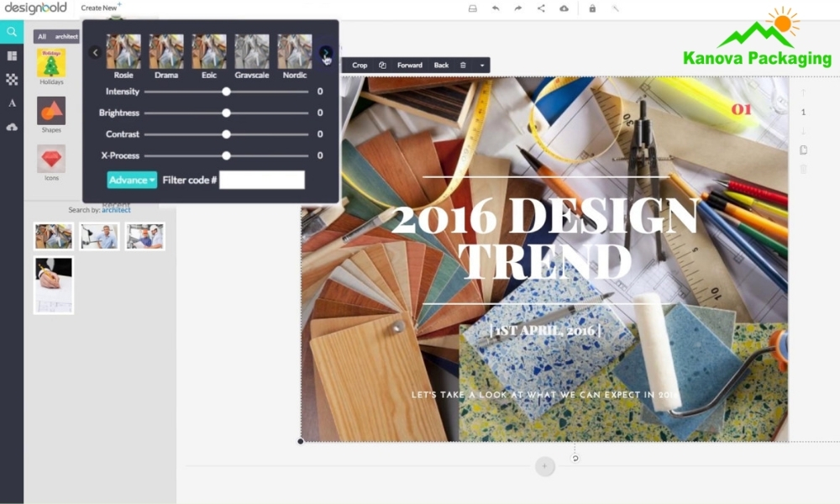Delete the image with the toolbar trash icon
The height and width of the screenshot is (504, 840).
pyautogui.click(x=463, y=66)
